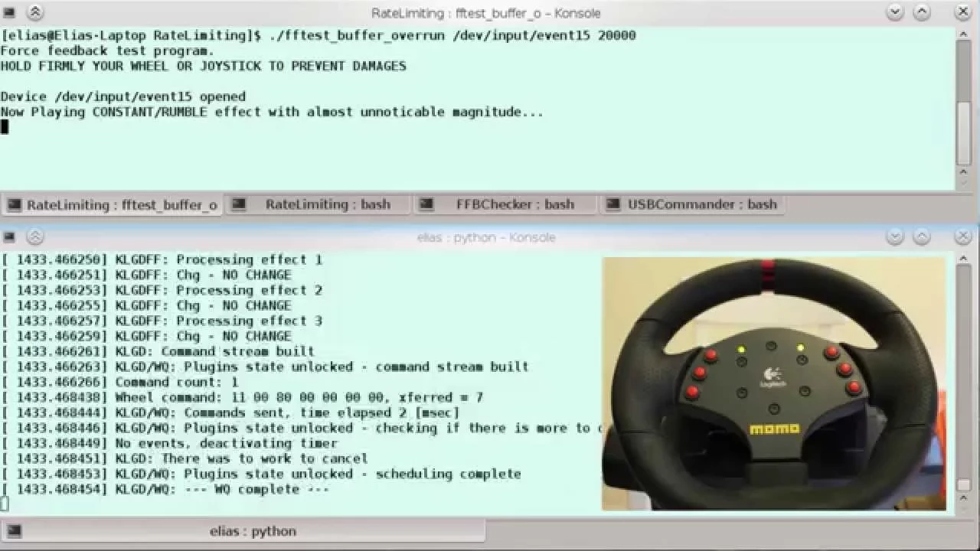Open the 'USBCommander : bash' tab
980x551 pixels.
coord(693,204)
